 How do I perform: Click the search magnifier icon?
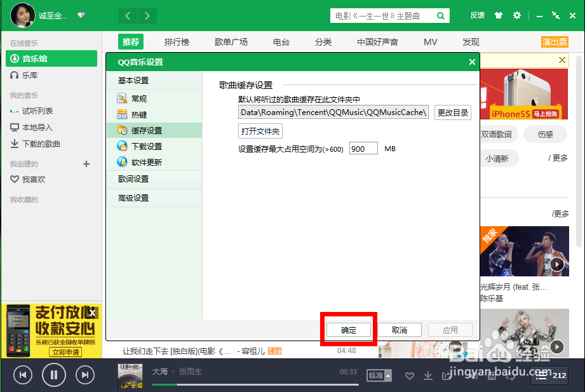click(x=441, y=16)
